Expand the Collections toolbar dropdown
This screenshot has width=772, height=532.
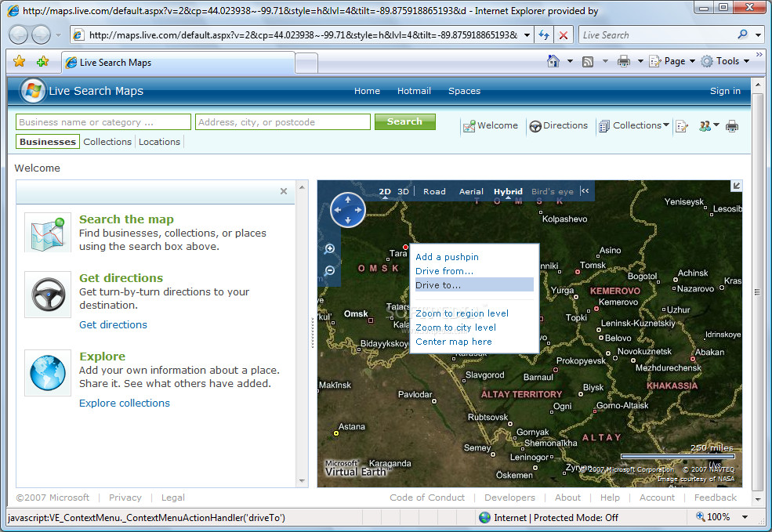click(x=666, y=125)
